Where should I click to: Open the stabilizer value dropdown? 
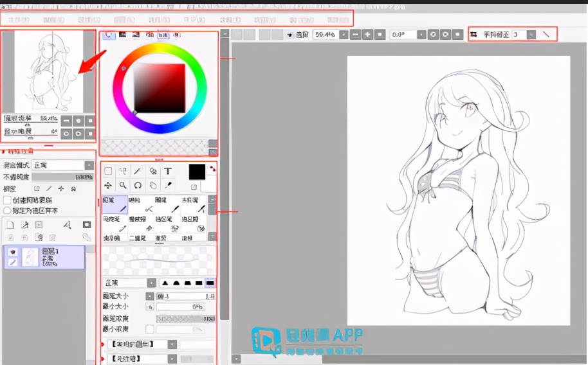tap(531, 34)
